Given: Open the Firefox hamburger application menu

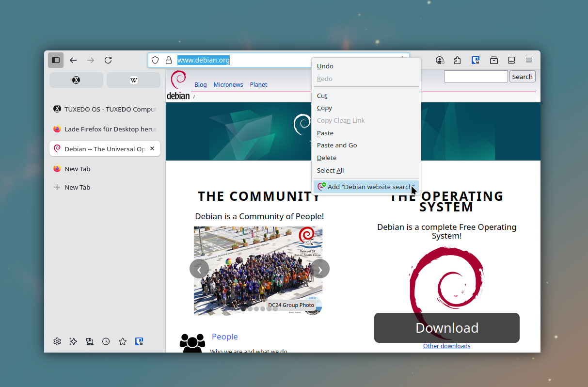Looking at the screenshot, I should click(529, 60).
